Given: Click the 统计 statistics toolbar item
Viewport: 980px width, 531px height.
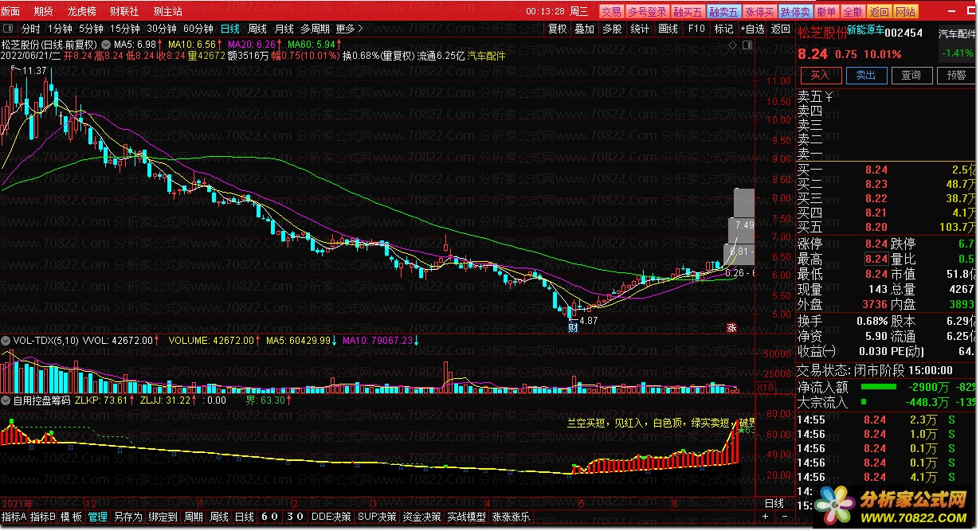Looking at the screenshot, I should point(640,29).
